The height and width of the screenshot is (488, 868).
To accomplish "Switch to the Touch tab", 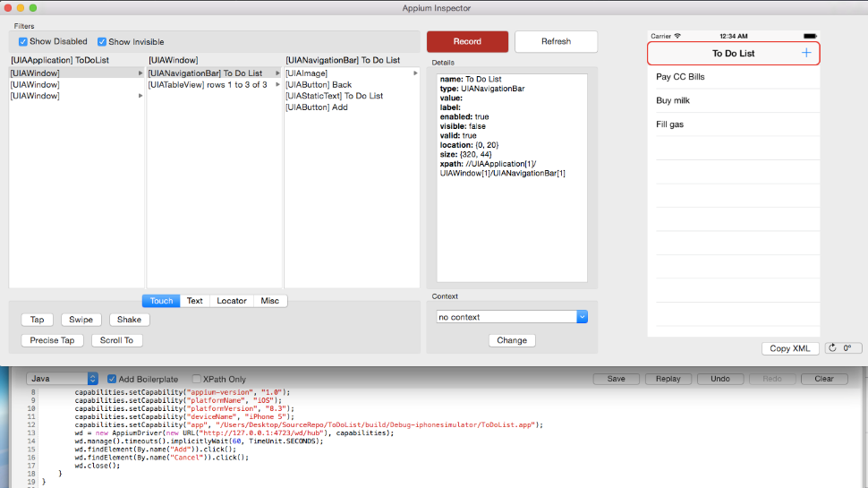I will (161, 301).
